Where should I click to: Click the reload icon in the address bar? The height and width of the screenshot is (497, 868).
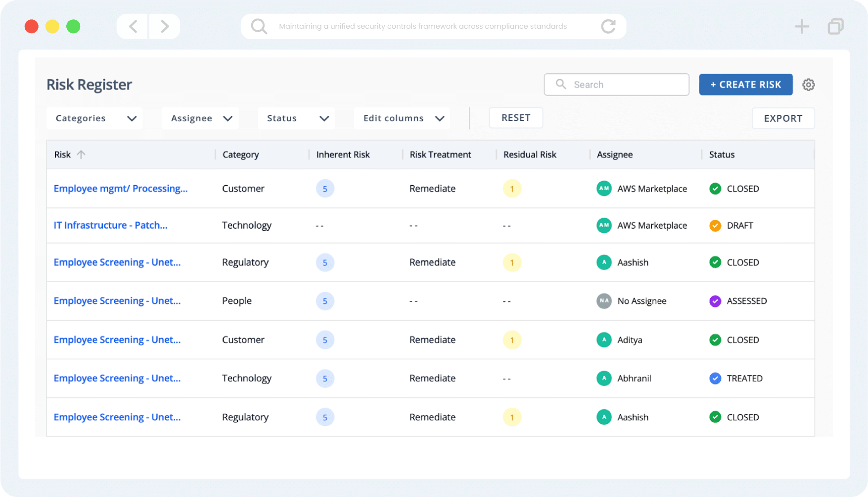608,26
